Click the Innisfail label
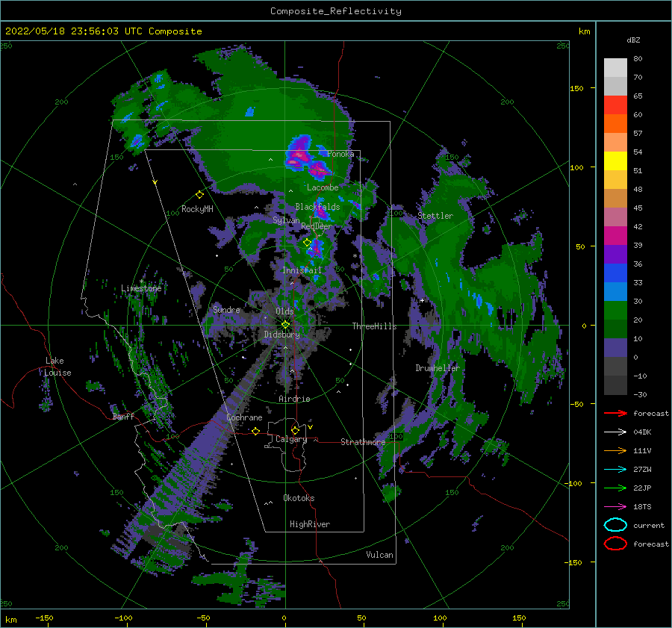The height and width of the screenshot is (628, 672). point(302,270)
